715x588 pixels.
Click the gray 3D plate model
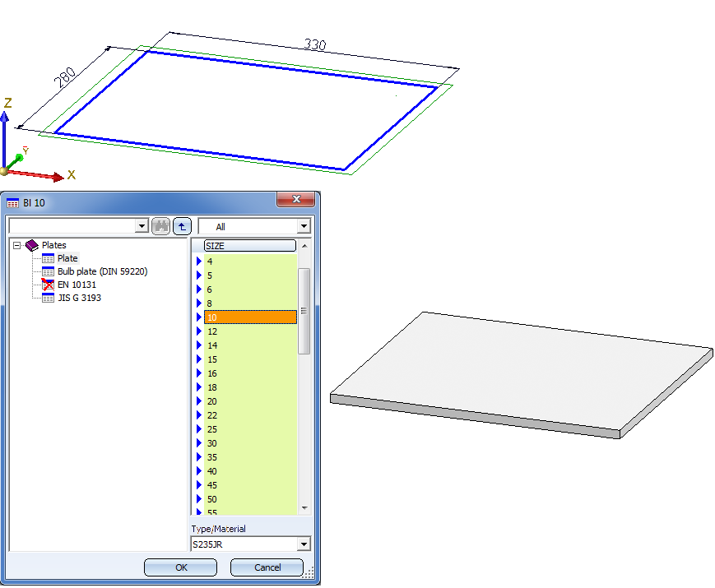click(x=520, y=373)
